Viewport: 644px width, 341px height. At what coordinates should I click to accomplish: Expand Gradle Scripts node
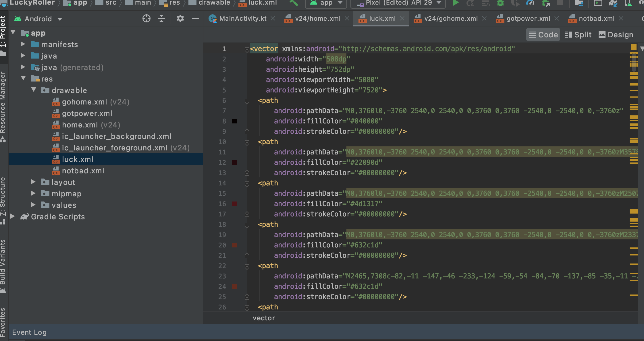click(x=13, y=216)
